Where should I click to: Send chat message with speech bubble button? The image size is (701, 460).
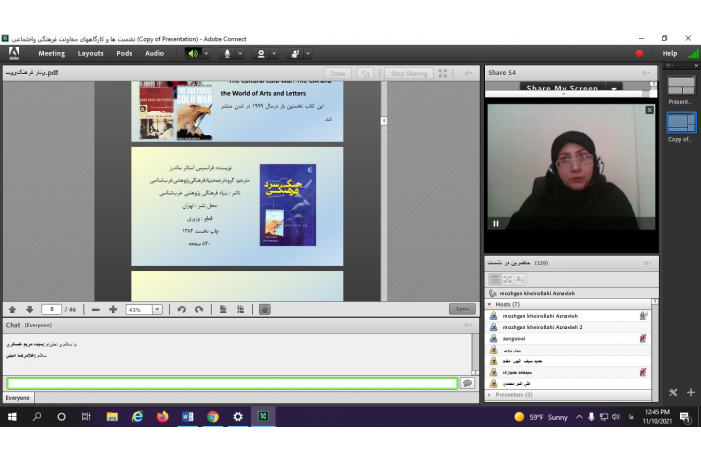(467, 383)
